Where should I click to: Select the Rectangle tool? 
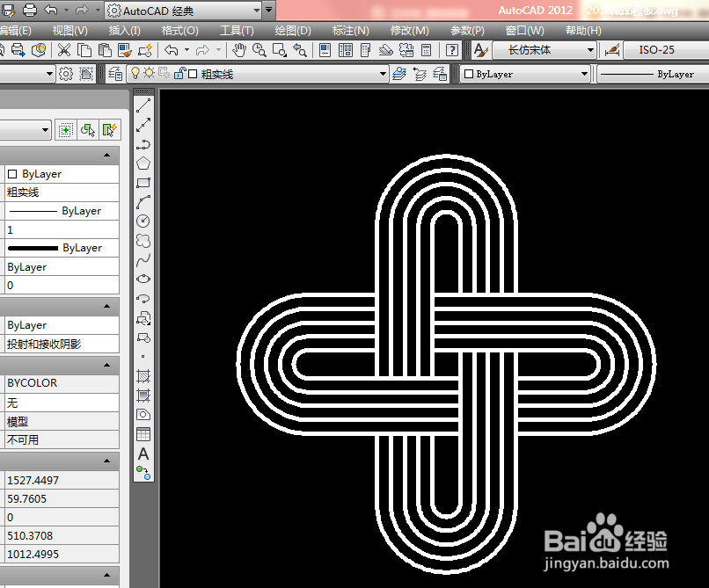pos(143,183)
